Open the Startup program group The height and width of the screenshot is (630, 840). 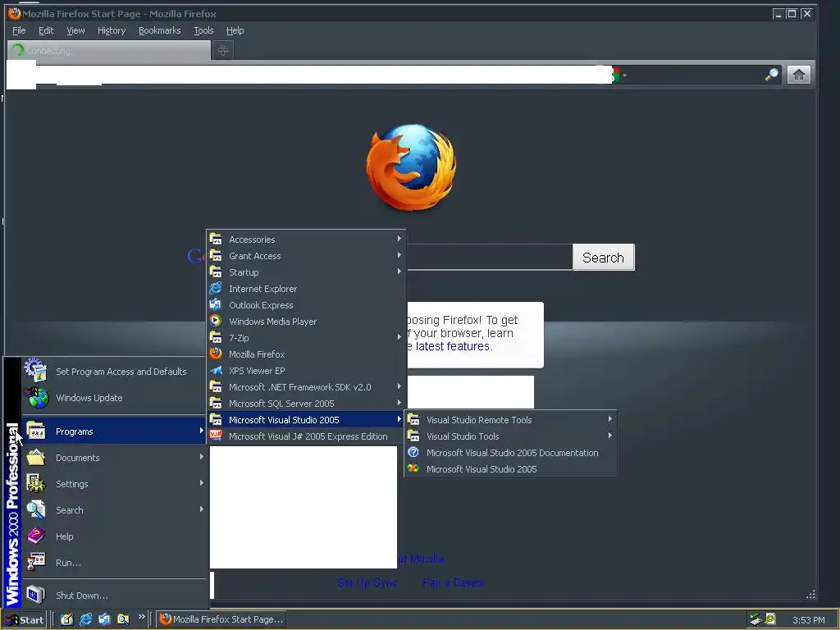pyautogui.click(x=306, y=272)
